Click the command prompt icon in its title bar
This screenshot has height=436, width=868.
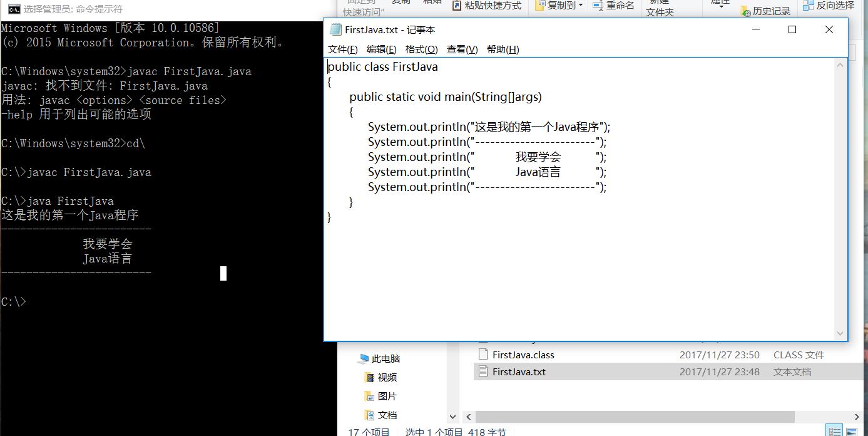[x=13, y=9]
